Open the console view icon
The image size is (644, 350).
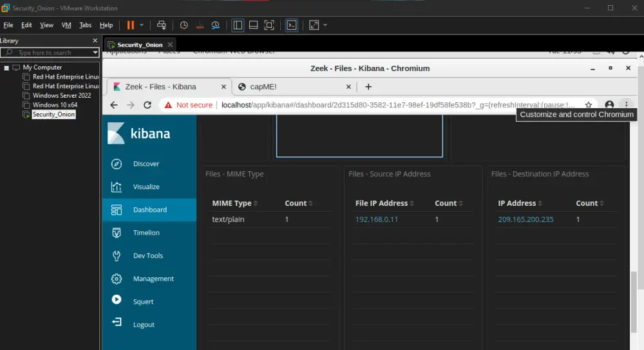[x=292, y=25]
